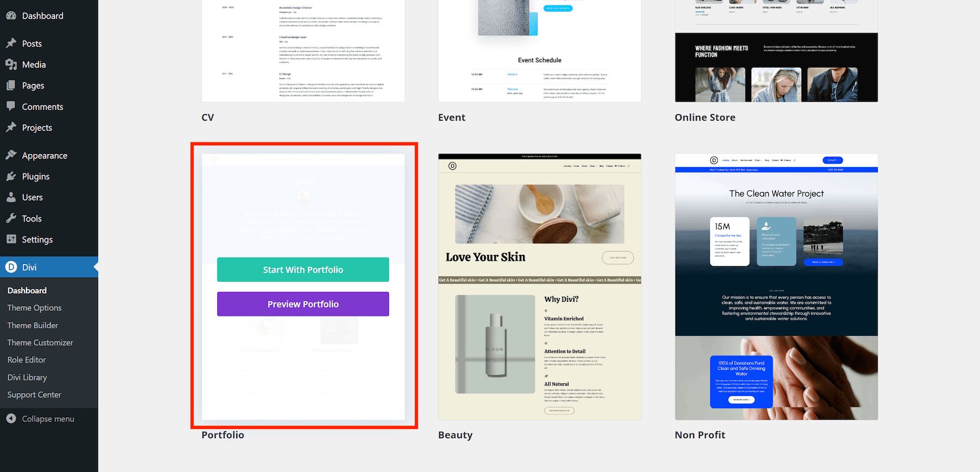The height and width of the screenshot is (472, 980).
Task: Open Theme Customizer submenu
Action: pos(40,342)
